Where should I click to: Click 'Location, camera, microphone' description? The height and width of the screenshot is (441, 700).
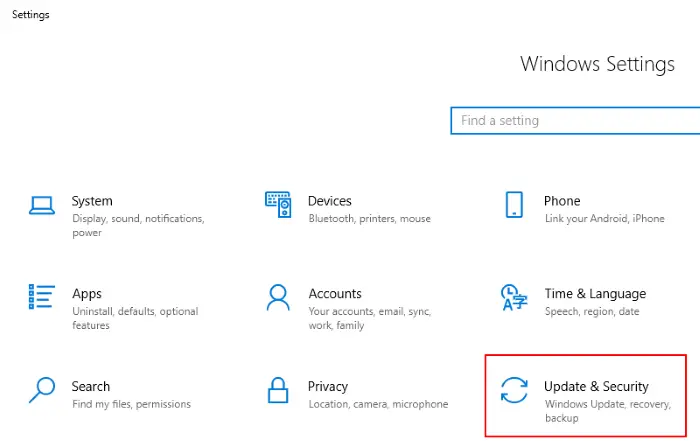pos(378,404)
